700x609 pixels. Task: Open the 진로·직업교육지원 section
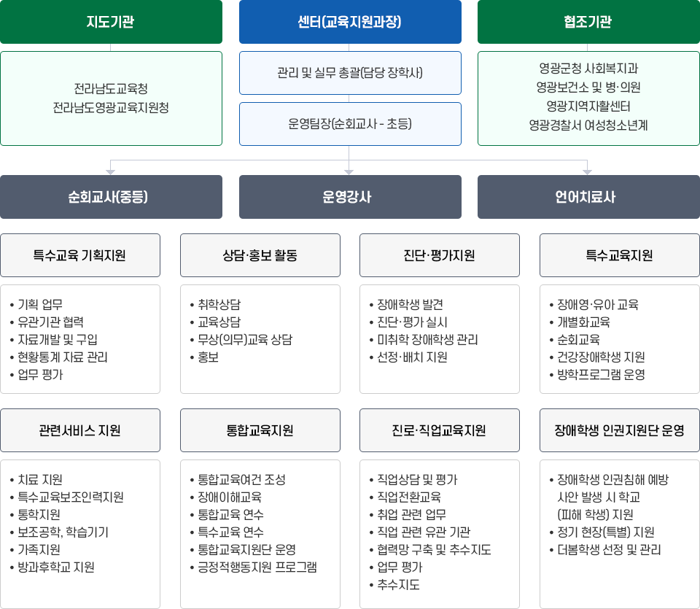coord(440,430)
